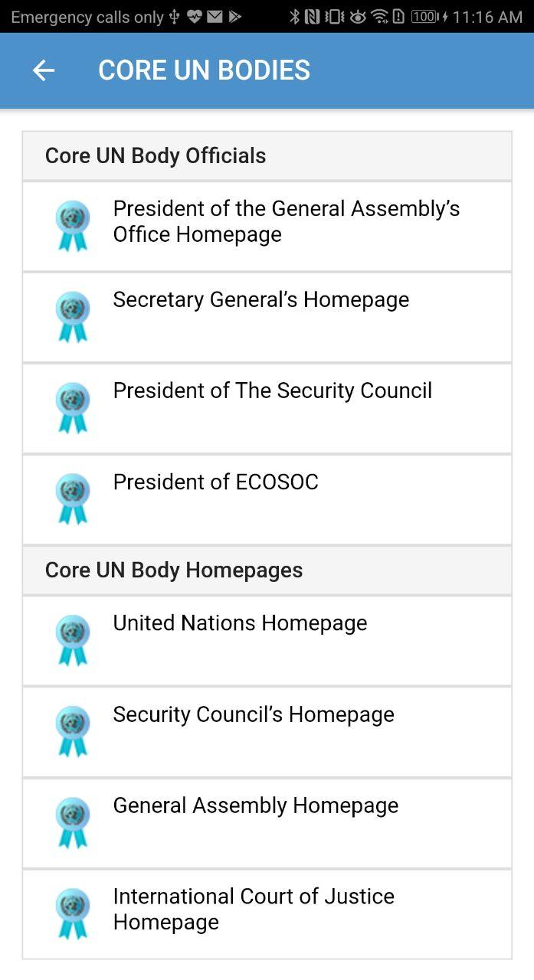
Task: Open Secretary General's Homepage link
Action: click(267, 317)
